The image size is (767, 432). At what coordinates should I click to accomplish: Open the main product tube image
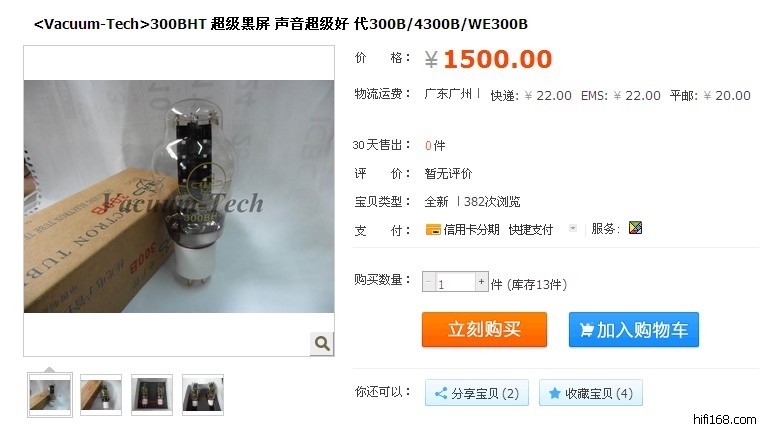click(179, 197)
